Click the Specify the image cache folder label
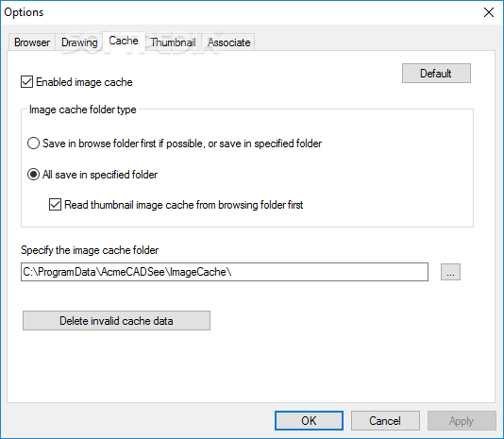This screenshot has width=504, height=439. [x=90, y=250]
